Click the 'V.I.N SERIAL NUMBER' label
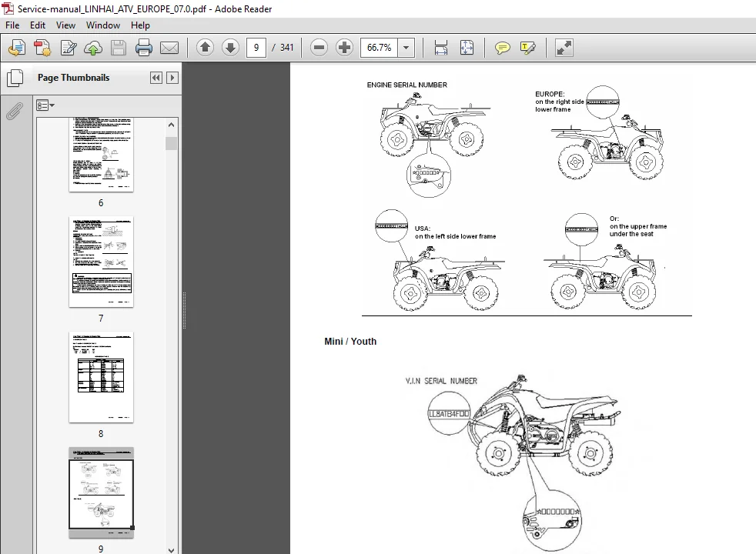The height and width of the screenshot is (554, 756). click(x=441, y=381)
